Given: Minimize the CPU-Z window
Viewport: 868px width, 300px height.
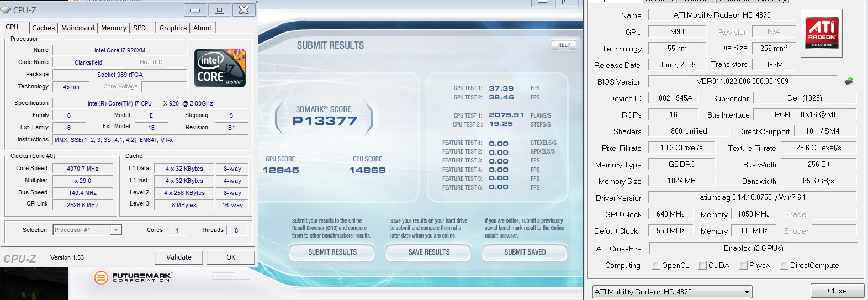Looking at the screenshot, I should 195,10.
